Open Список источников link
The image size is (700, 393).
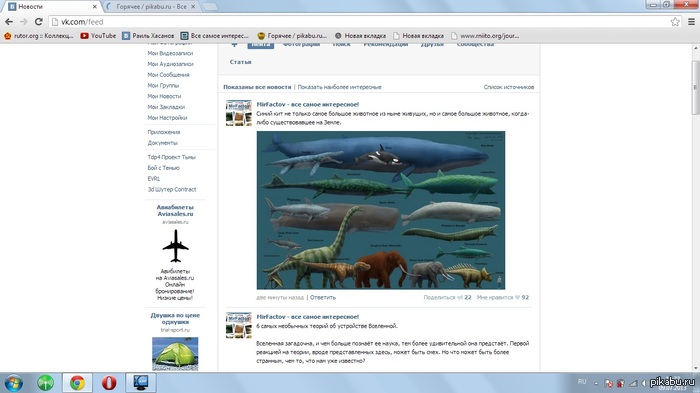click(x=508, y=87)
